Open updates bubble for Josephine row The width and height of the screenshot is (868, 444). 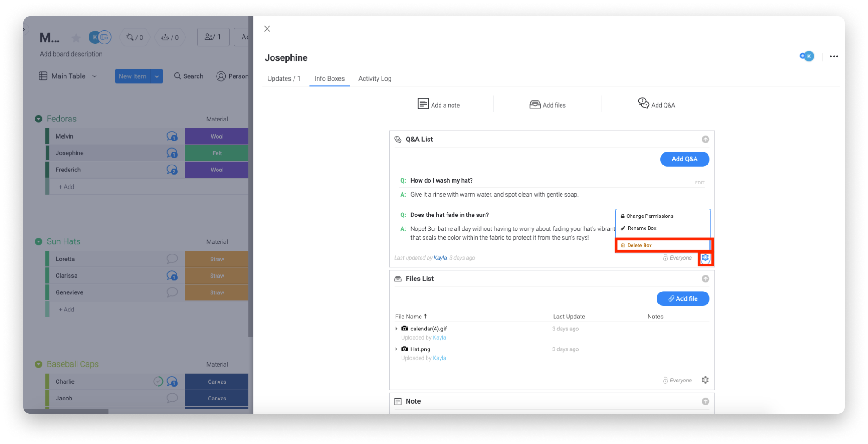point(172,153)
